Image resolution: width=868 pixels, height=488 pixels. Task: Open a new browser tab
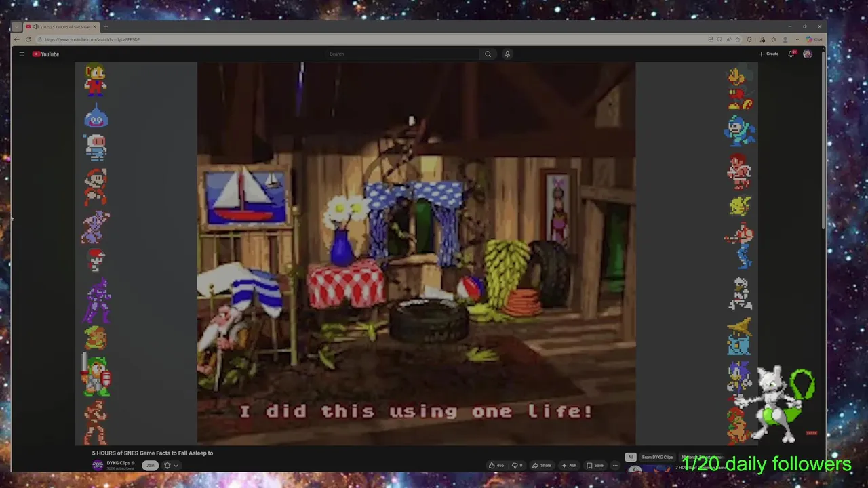click(x=106, y=27)
